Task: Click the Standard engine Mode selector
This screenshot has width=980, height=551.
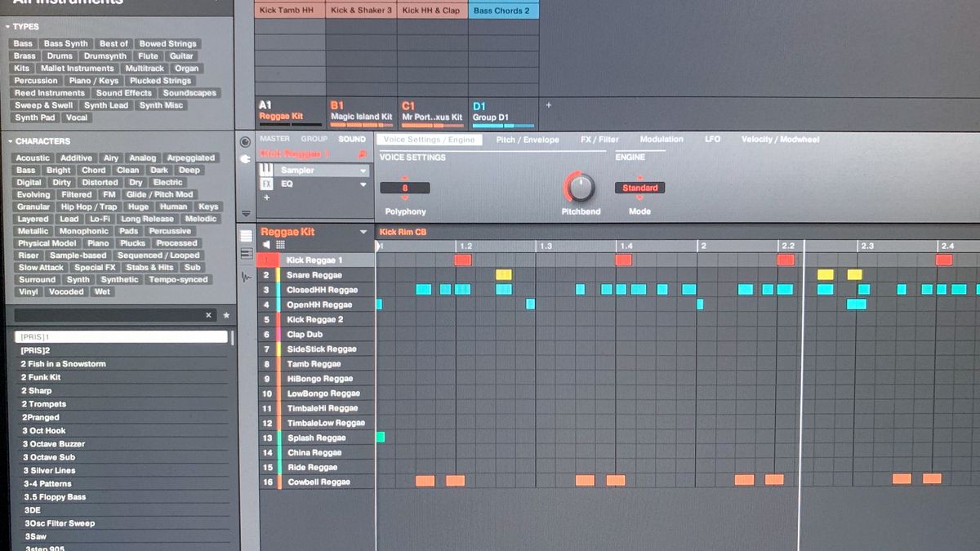Action: pos(639,187)
